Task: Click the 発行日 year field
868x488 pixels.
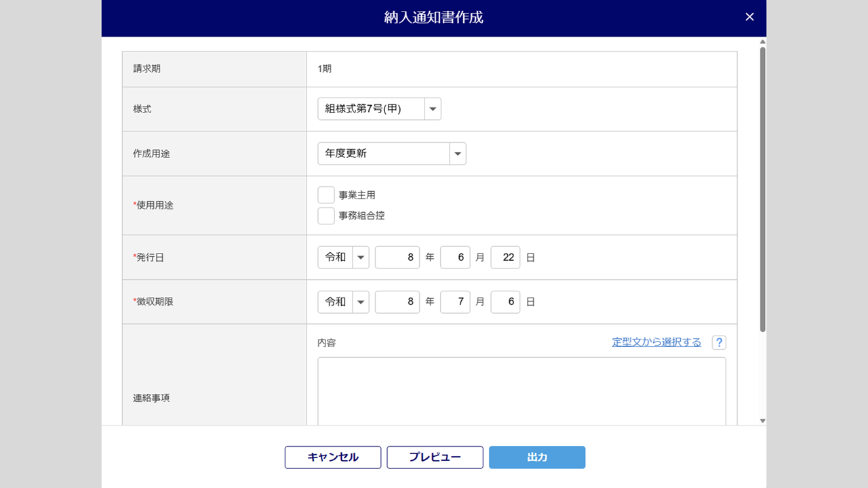Action: click(x=397, y=258)
